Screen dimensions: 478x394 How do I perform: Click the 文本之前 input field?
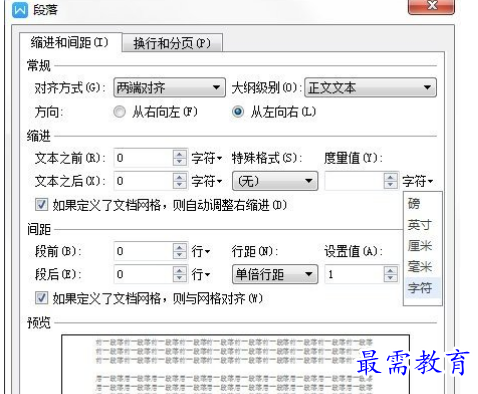pyautogui.click(x=143, y=158)
